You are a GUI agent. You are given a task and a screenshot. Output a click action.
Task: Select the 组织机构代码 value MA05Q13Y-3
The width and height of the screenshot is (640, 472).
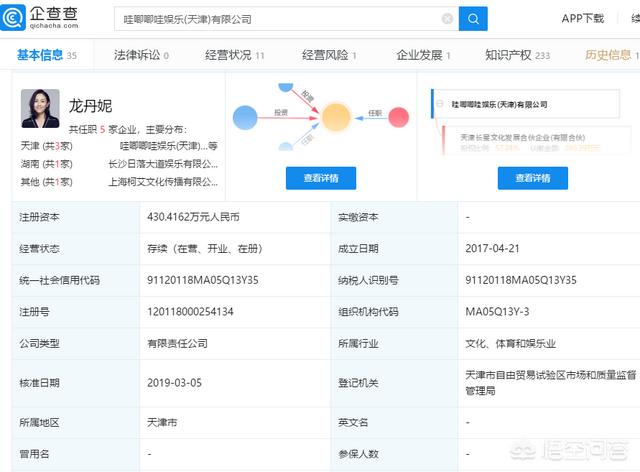pos(497,312)
